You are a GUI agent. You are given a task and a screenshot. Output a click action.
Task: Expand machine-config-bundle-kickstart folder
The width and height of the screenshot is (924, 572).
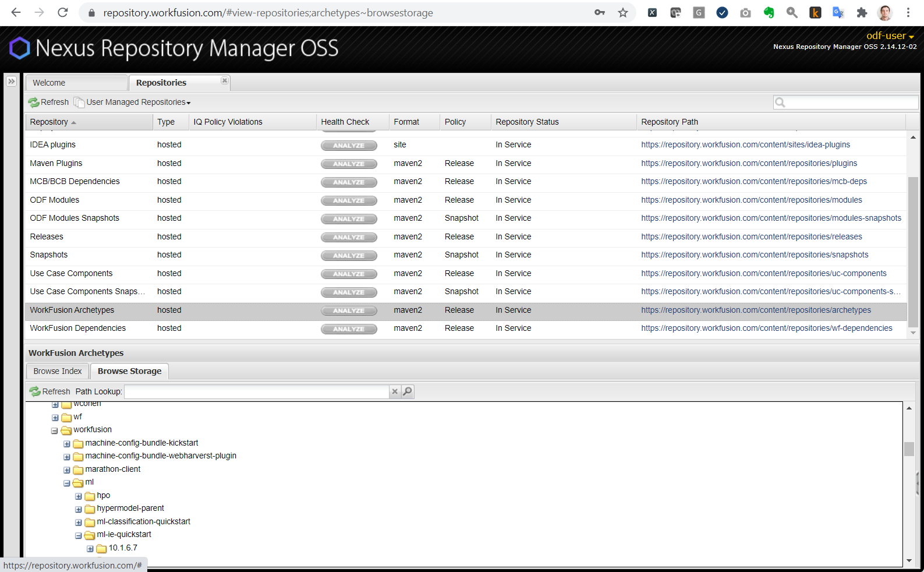tap(66, 444)
